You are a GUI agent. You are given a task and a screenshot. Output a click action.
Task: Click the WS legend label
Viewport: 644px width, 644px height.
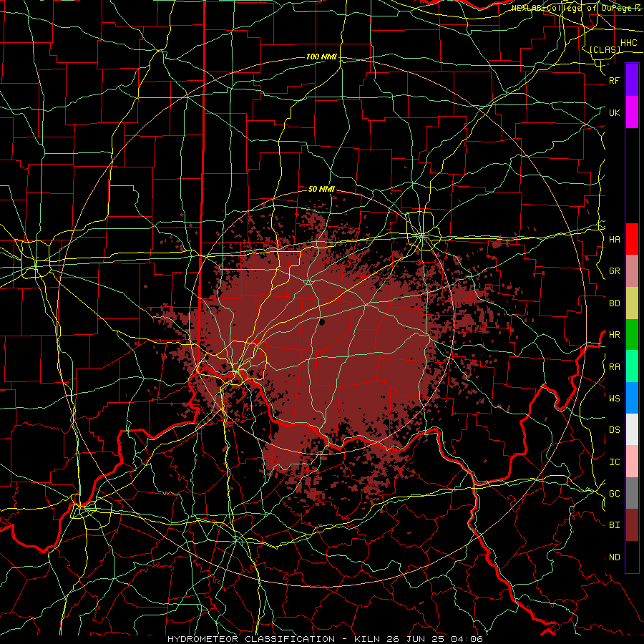pos(615,399)
